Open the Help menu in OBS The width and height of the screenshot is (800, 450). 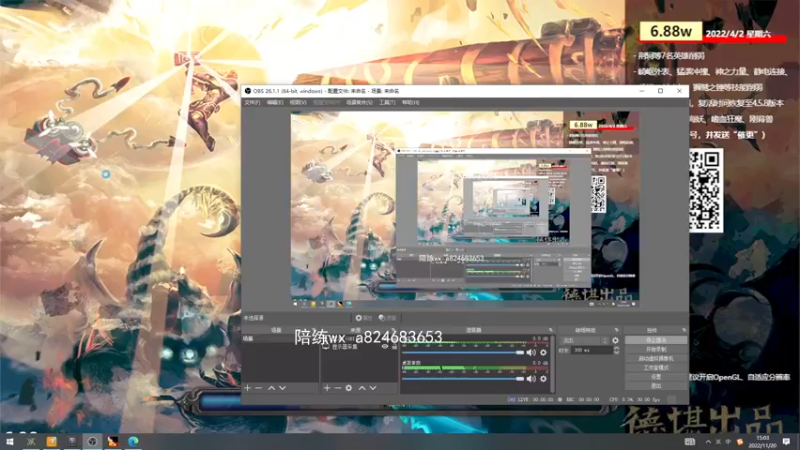pyautogui.click(x=410, y=103)
